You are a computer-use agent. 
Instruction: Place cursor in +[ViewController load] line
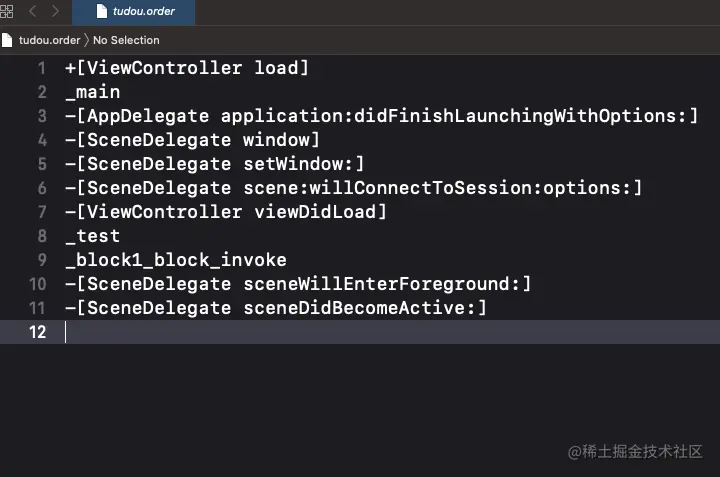[187, 68]
